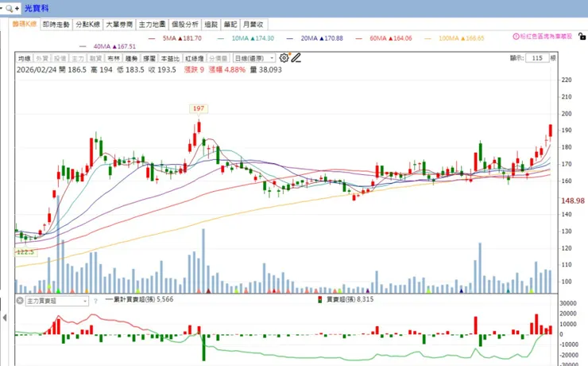Toggle 撐壓 support-resistance overlay
The width and height of the screenshot is (588, 366).
click(x=149, y=59)
